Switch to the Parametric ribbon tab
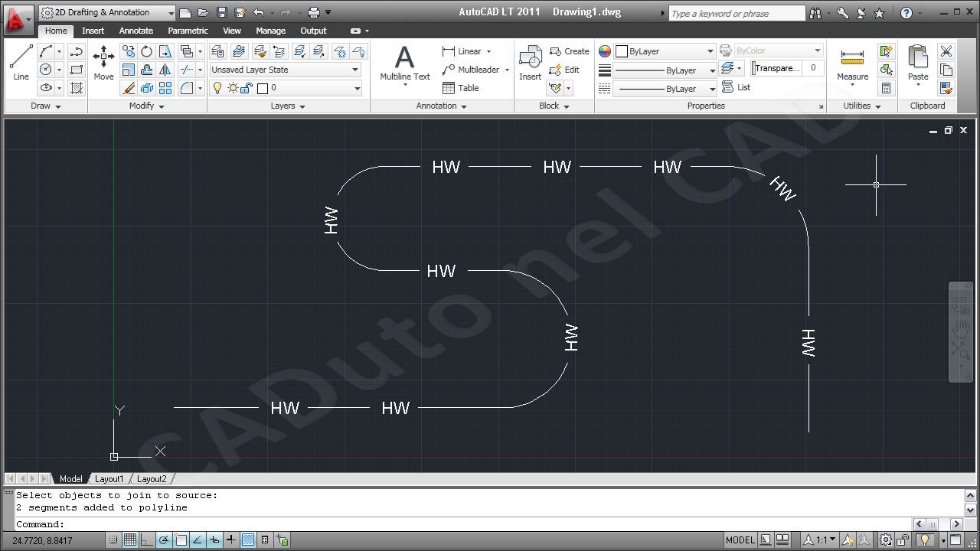The height and width of the screenshot is (551, 980). pyautogui.click(x=188, y=31)
